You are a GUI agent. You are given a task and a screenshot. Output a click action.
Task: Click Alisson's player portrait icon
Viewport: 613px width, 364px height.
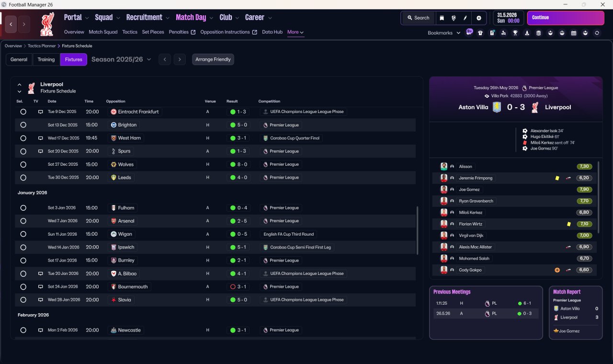[x=444, y=166]
